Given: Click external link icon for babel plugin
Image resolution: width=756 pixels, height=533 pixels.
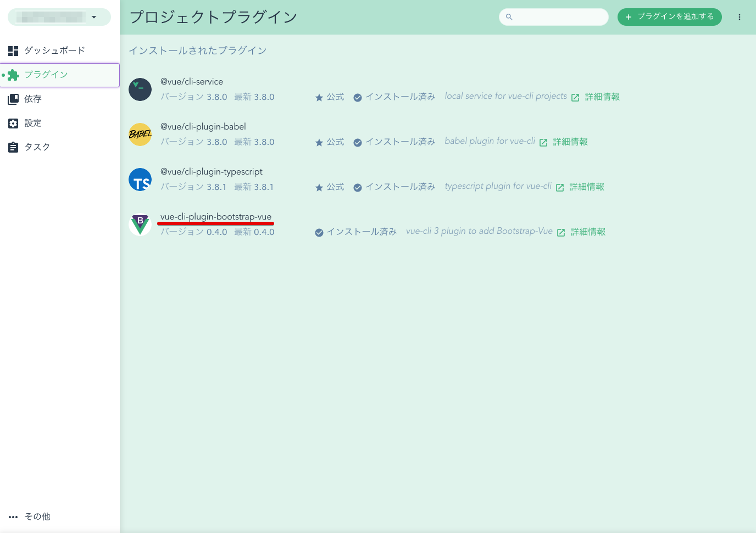Looking at the screenshot, I should [543, 143].
